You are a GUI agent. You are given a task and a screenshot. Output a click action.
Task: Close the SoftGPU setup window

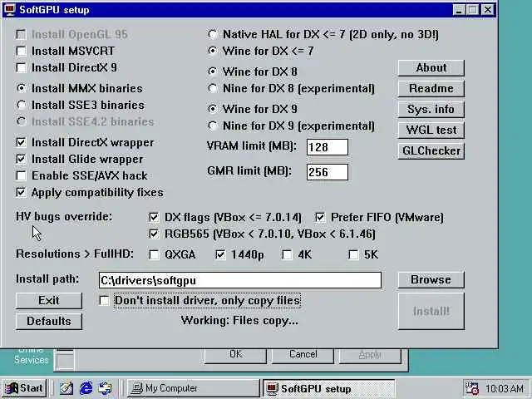coord(488,10)
